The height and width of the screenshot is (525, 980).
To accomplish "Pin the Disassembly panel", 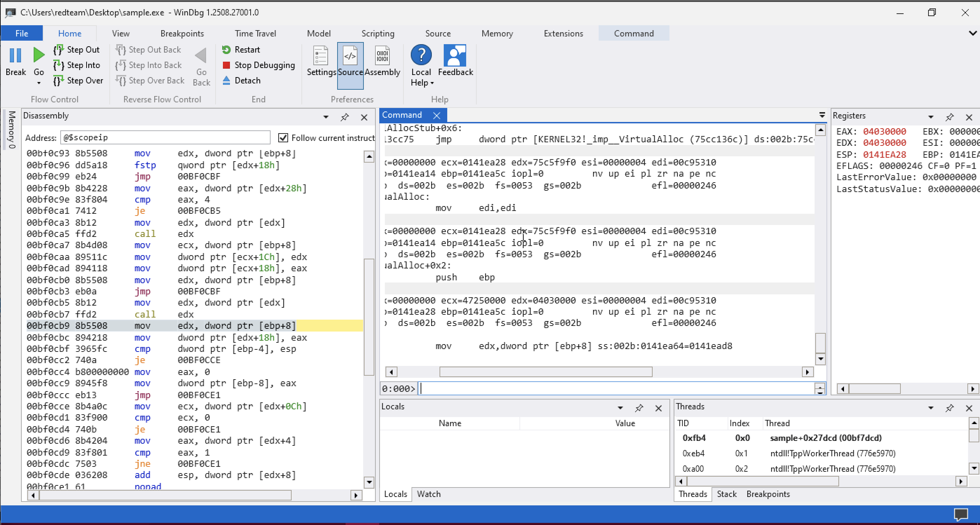I will (345, 117).
